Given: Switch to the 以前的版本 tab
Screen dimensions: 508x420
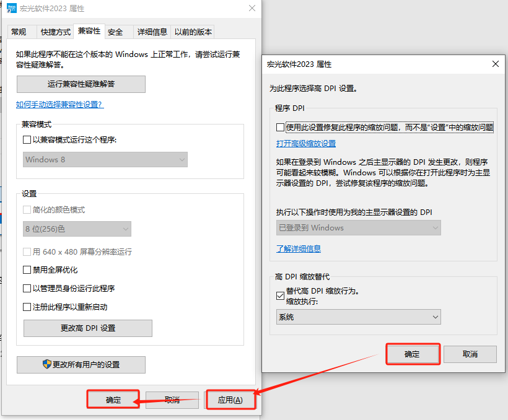Looking at the screenshot, I should (193, 32).
